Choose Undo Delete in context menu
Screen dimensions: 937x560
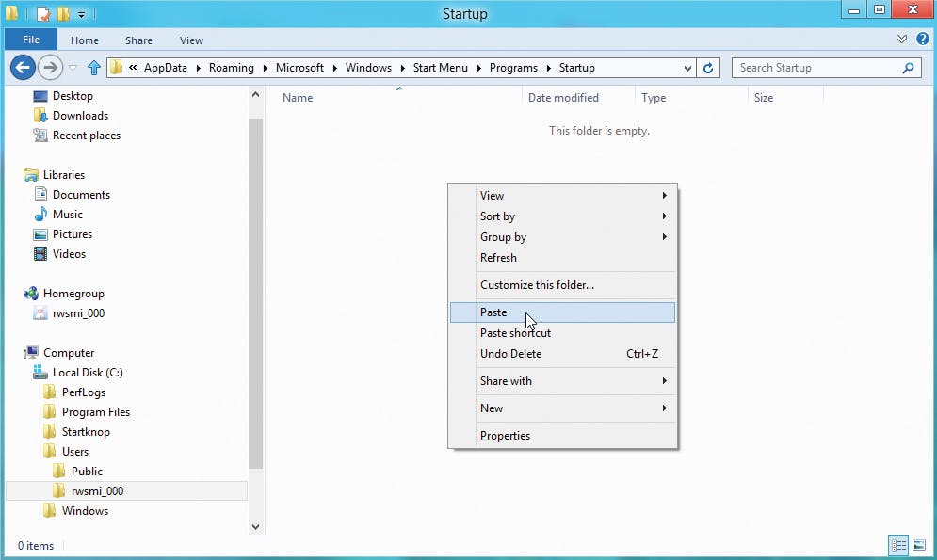(562, 354)
